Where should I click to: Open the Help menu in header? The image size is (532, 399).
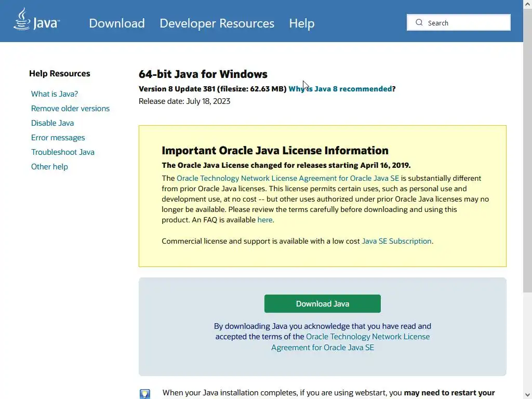pyautogui.click(x=302, y=23)
